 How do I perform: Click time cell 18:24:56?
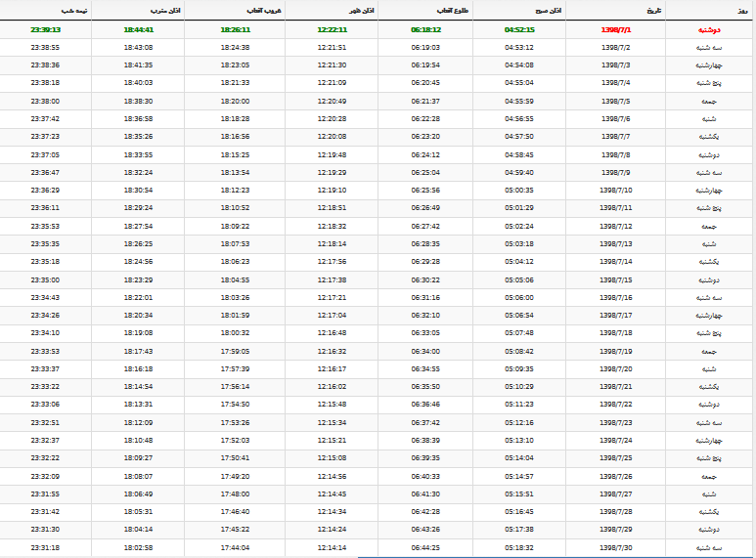click(x=138, y=262)
